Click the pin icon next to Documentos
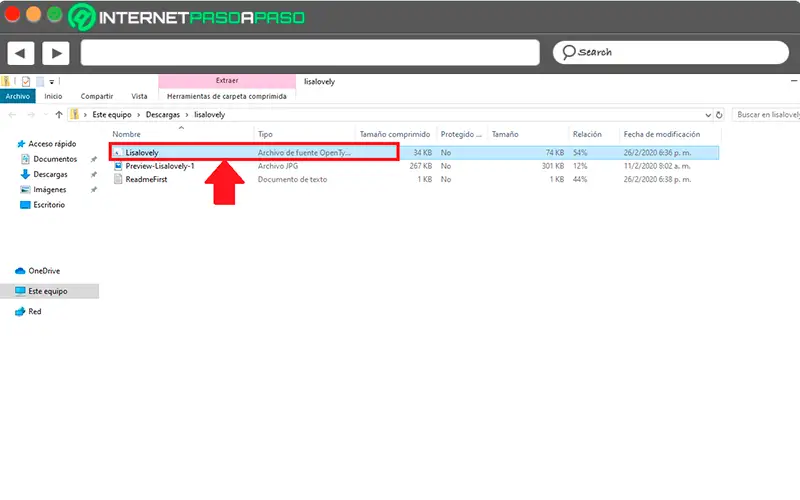Viewport: 800px width, 500px height. (x=94, y=159)
